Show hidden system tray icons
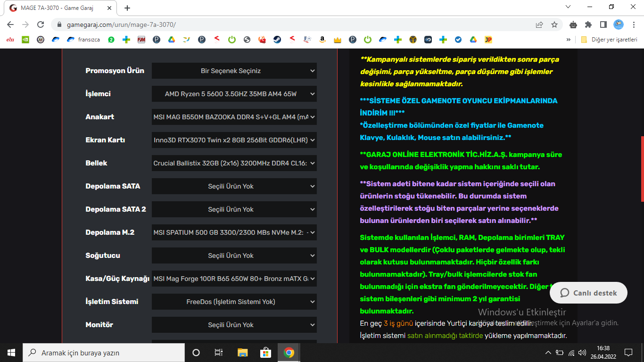 [x=548, y=353]
